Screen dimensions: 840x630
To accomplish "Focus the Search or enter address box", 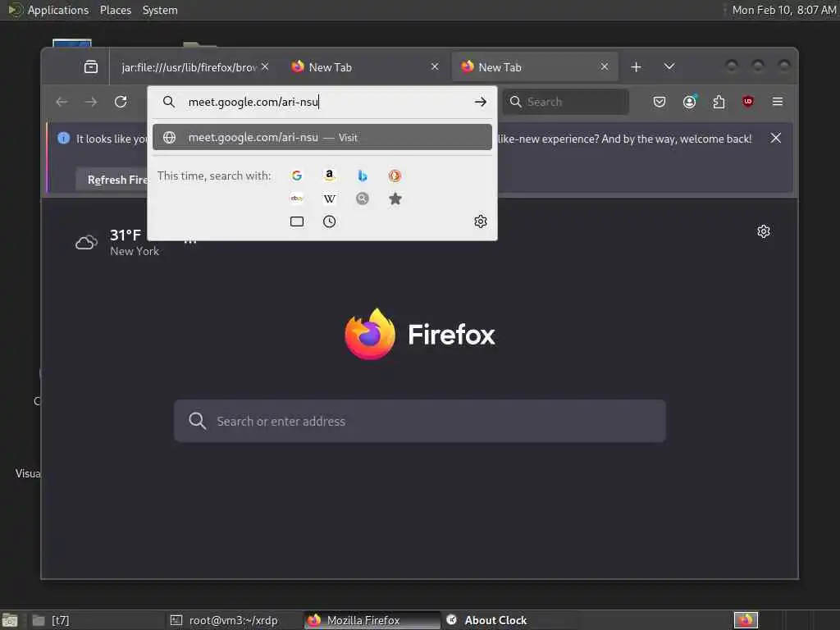I will coord(419,421).
